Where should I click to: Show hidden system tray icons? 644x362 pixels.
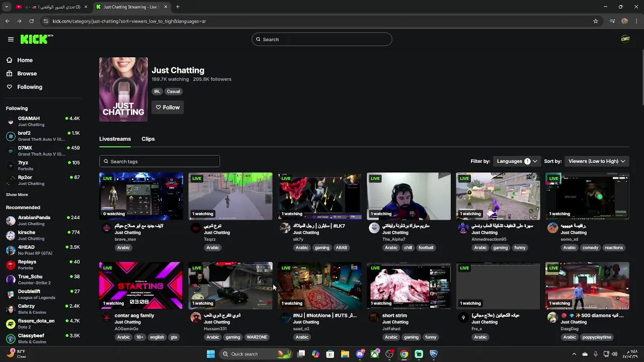[x=574, y=354]
